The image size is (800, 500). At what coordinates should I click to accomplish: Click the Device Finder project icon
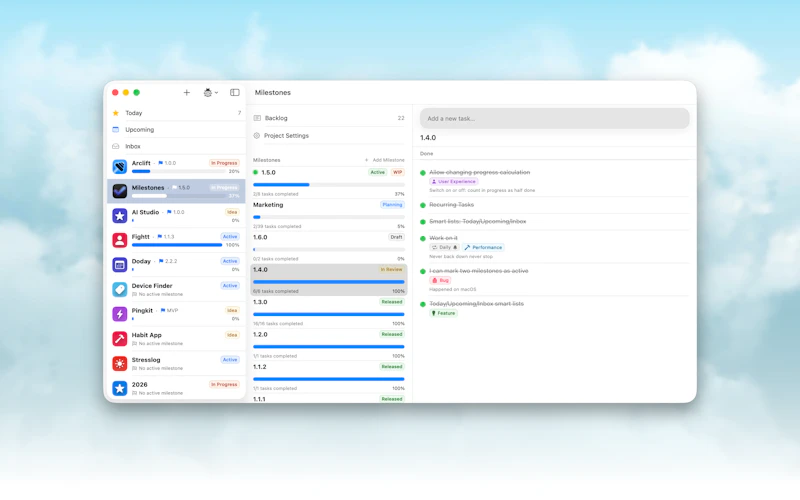(120, 289)
